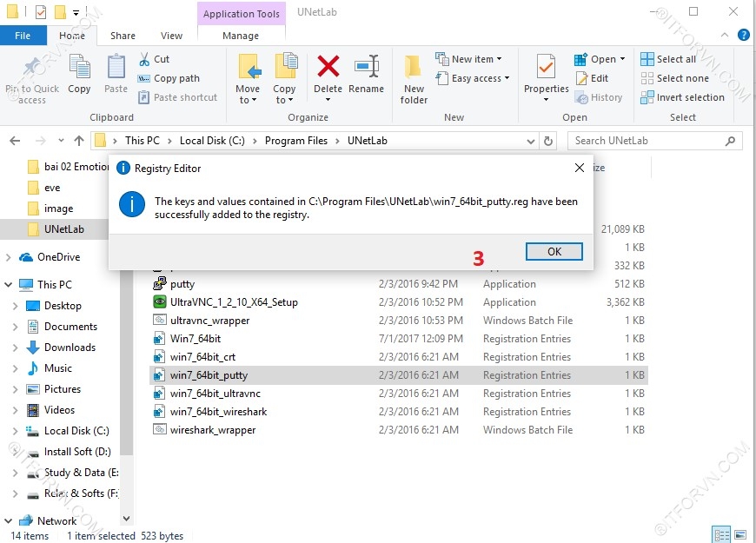This screenshot has height=543, width=756.
Task: Expand the This PC tree node
Action: pos(9,285)
